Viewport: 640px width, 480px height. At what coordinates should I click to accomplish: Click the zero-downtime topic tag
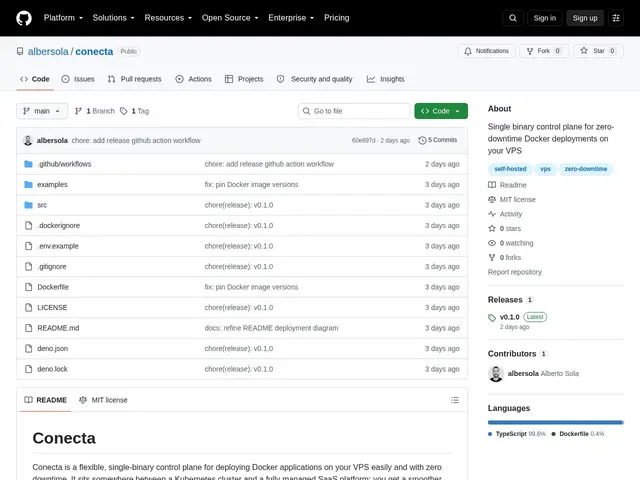coord(586,169)
